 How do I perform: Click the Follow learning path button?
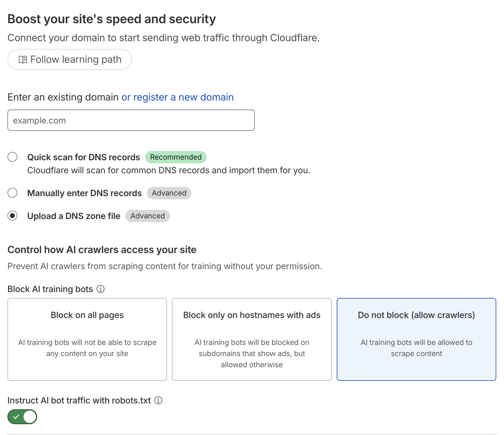tap(70, 59)
